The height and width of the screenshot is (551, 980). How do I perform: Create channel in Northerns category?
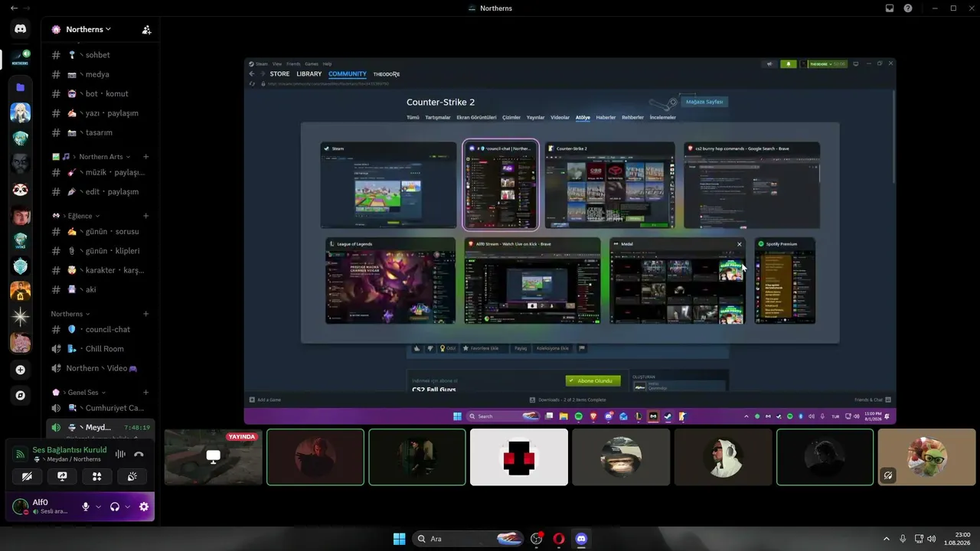click(146, 314)
